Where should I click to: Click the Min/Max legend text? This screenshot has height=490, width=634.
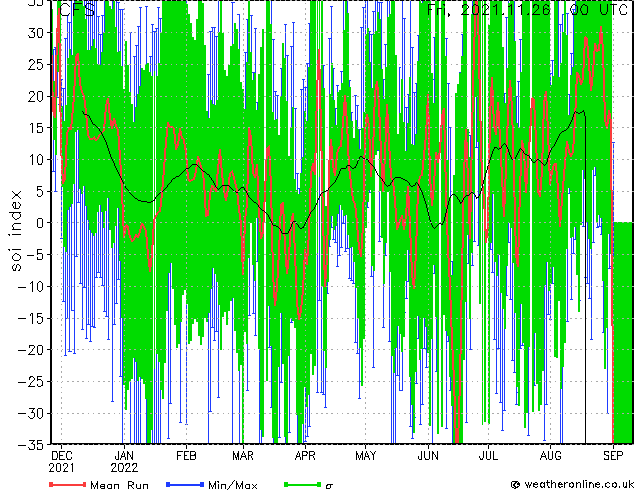[x=232, y=485]
